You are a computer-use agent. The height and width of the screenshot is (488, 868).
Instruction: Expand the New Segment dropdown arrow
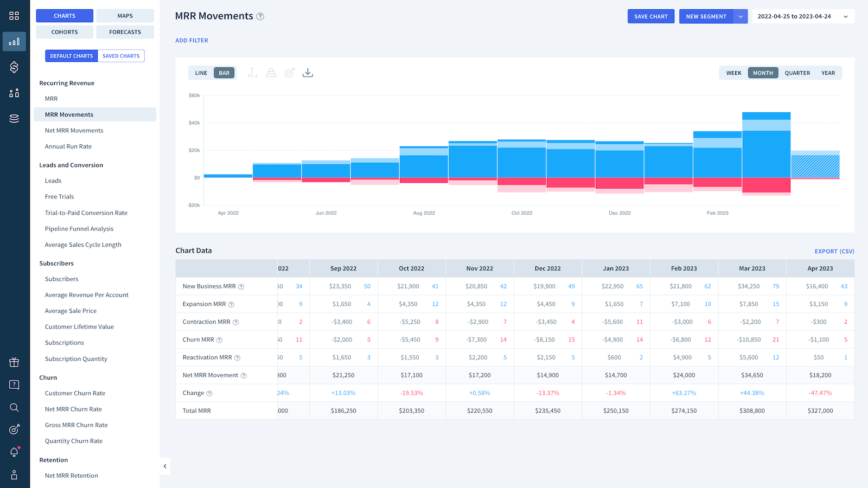click(741, 16)
